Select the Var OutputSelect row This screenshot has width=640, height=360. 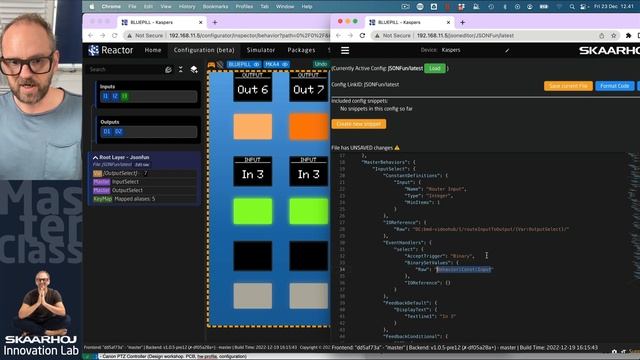[144, 173]
